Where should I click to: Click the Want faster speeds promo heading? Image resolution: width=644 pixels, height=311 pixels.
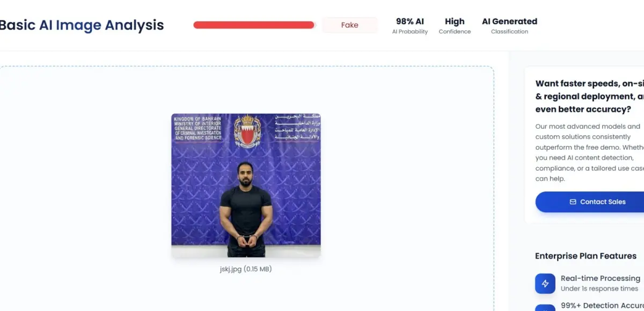pyautogui.click(x=590, y=97)
